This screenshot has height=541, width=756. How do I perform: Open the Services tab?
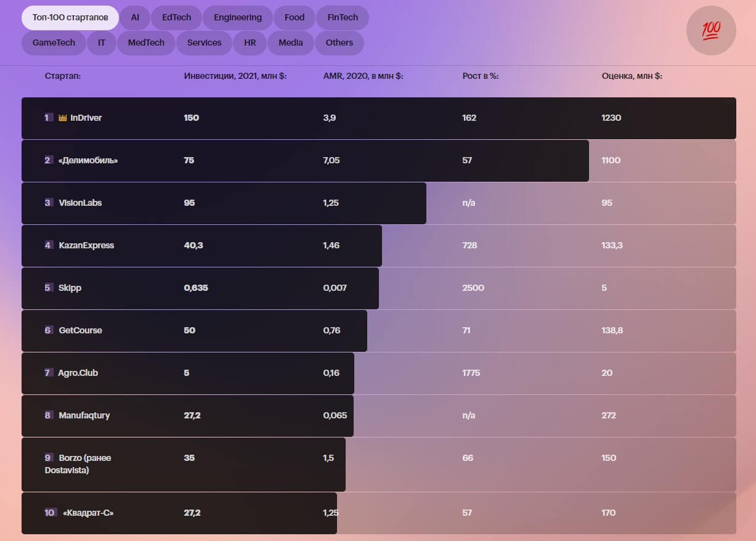coord(204,43)
